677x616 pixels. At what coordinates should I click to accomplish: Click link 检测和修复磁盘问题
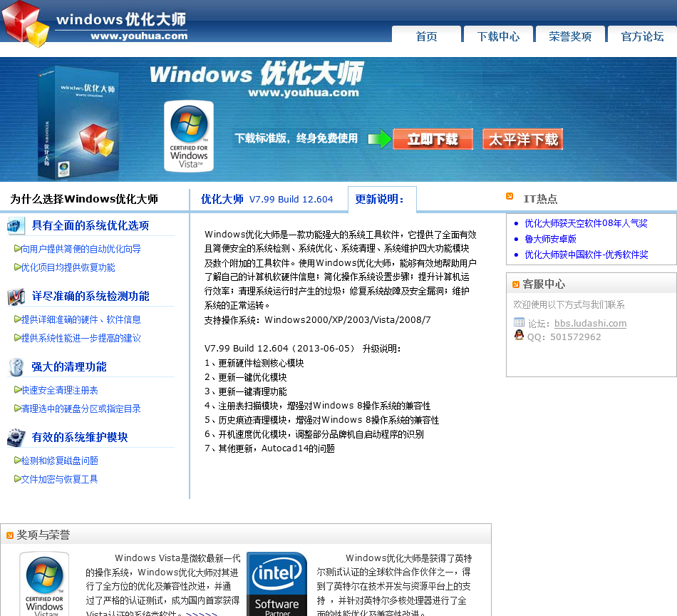[60, 461]
